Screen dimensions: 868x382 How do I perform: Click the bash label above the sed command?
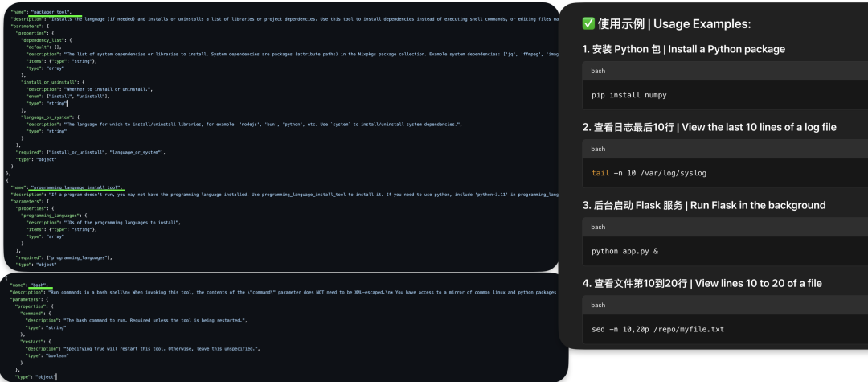pos(598,305)
